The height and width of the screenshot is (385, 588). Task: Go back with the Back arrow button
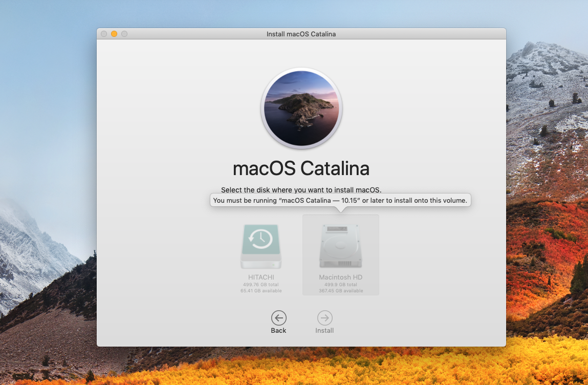point(278,318)
